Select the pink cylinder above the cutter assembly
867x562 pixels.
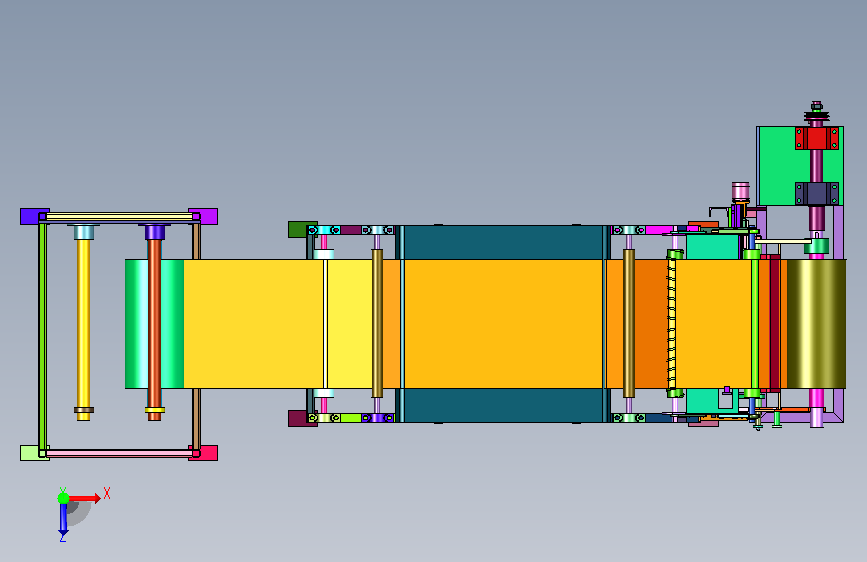pyautogui.click(x=740, y=191)
